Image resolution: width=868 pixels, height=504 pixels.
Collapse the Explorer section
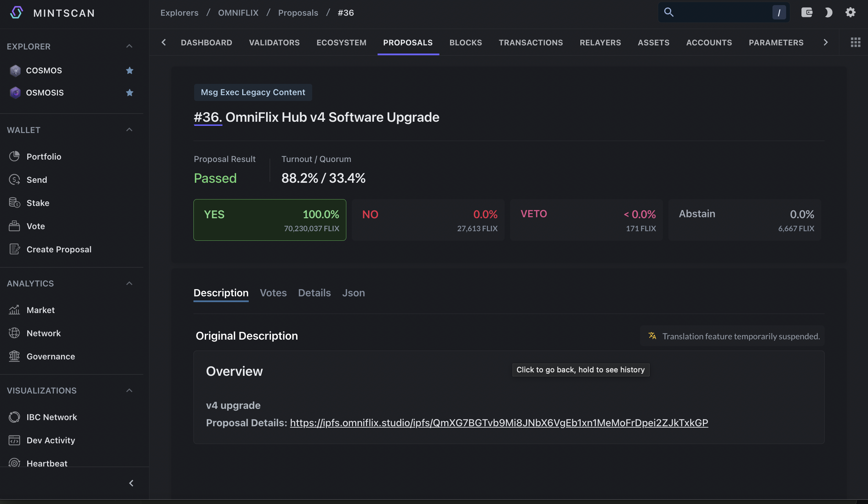click(x=129, y=46)
